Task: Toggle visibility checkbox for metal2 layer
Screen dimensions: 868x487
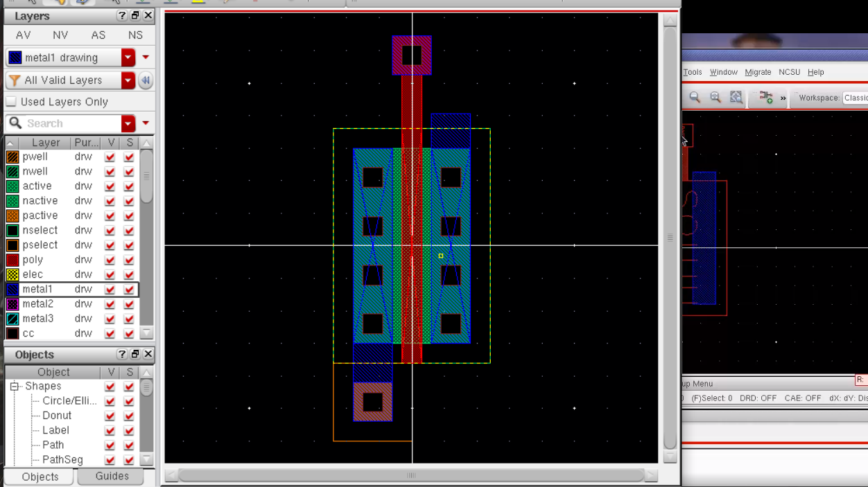Action: click(x=110, y=303)
